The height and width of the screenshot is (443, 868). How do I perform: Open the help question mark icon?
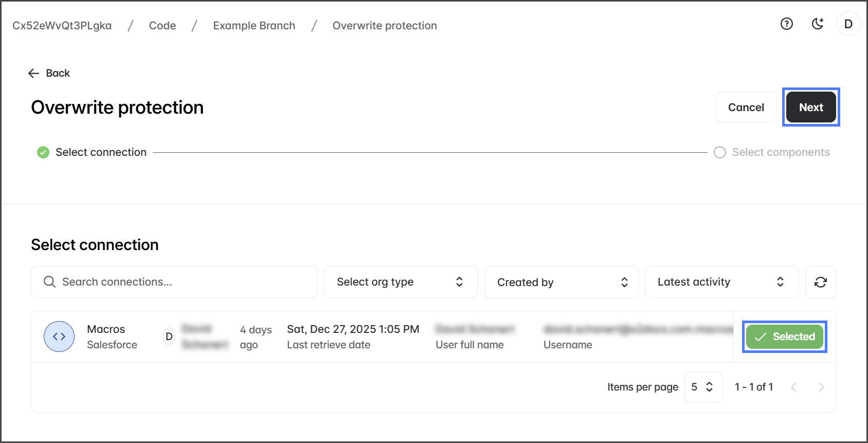[786, 24]
